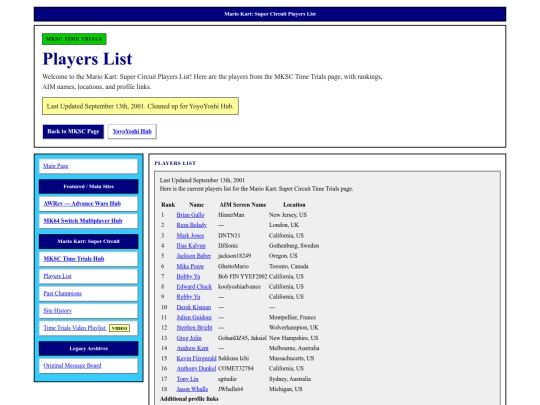Click the location Toronto, Canada

tap(289, 266)
